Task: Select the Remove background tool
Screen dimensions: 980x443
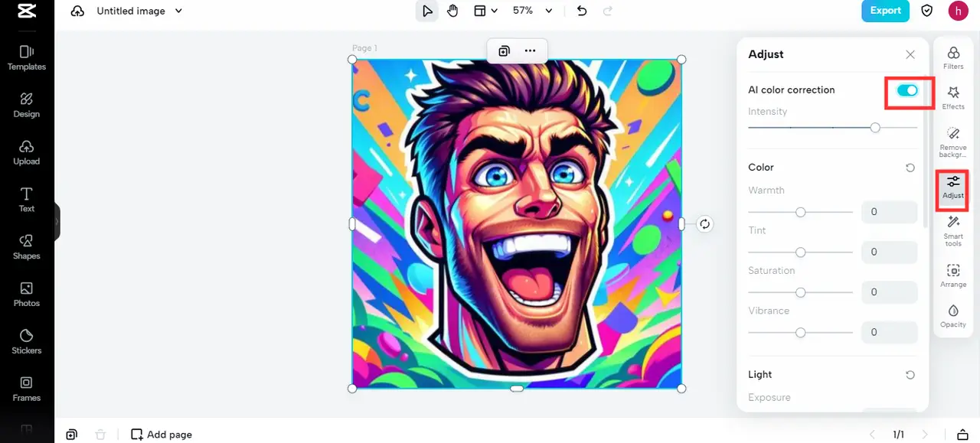Action: click(x=953, y=142)
